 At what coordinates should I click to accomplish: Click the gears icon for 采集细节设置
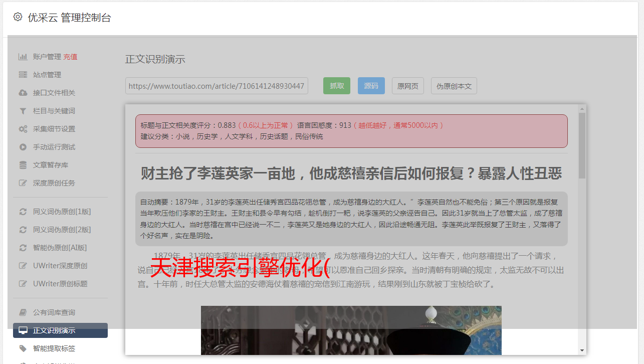pos(23,129)
